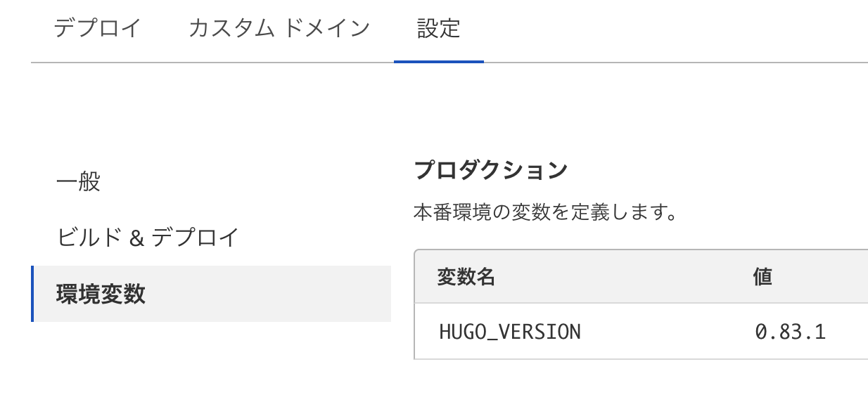Click gray highlight area right of 環境変数 label

tap(281, 294)
